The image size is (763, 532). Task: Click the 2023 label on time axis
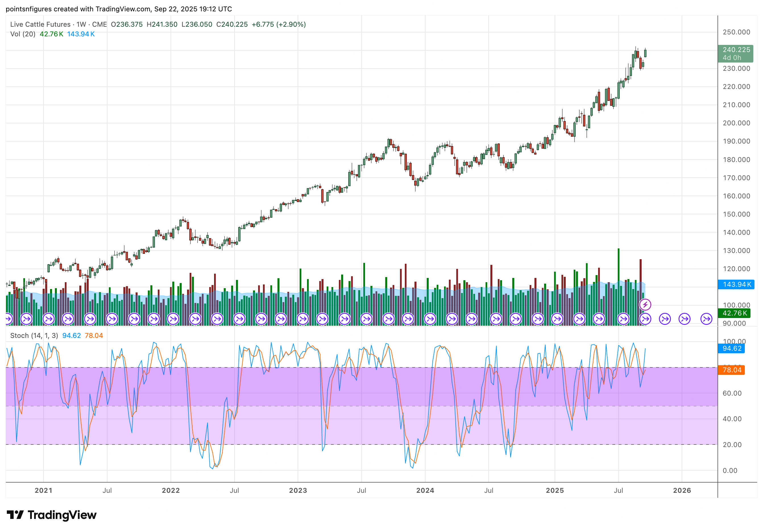298,491
